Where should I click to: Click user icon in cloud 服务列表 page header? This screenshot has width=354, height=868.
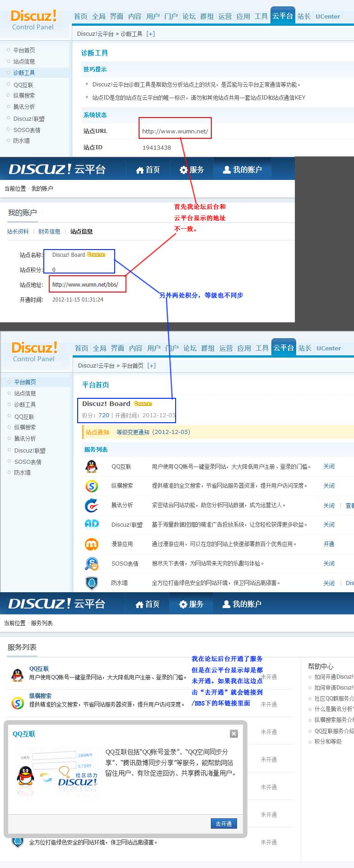(226, 604)
